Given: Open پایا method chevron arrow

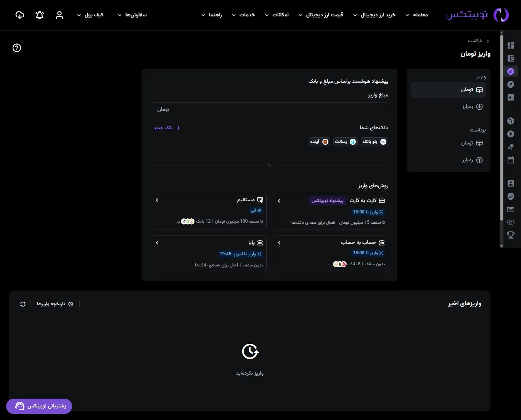Looking at the screenshot, I should click(x=157, y=243).
